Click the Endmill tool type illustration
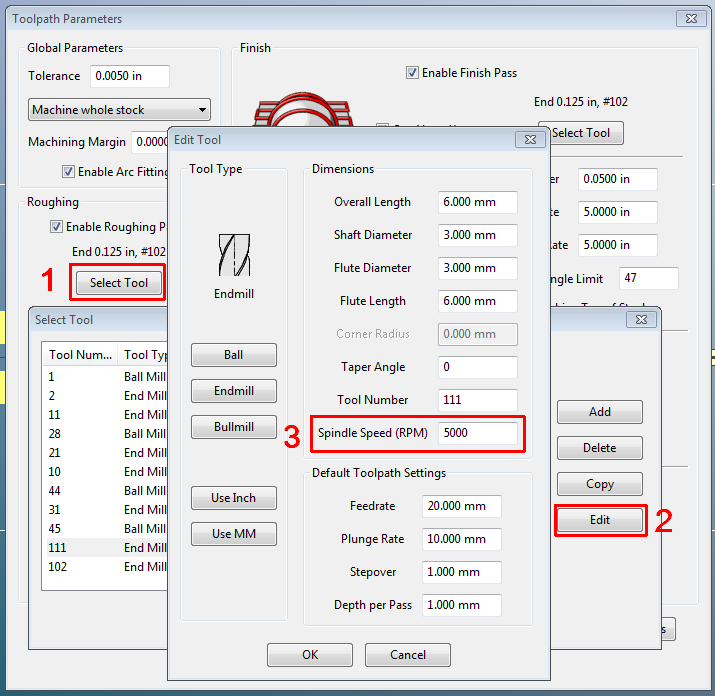715x696 pixels. click(234, 255)
